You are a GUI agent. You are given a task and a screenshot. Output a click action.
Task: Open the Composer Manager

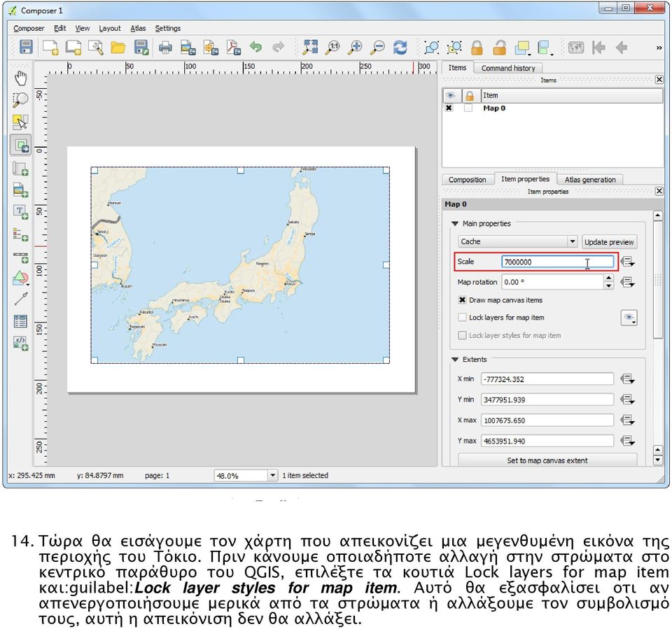point(96,47)
